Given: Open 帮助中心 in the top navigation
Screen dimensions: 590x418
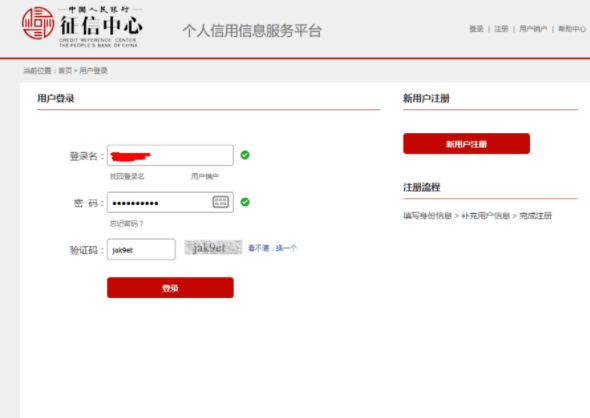Looking at the screenshot, I should [572, 29].
